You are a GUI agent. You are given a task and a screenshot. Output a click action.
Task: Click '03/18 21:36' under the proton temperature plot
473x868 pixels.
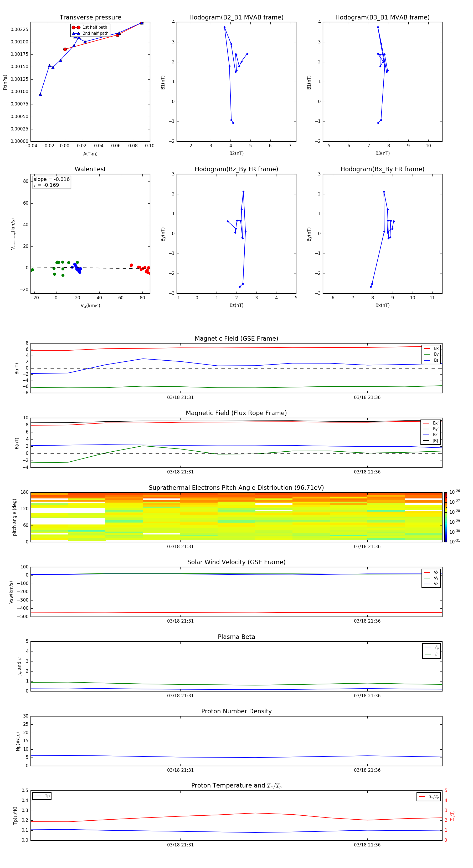(367, 845)
